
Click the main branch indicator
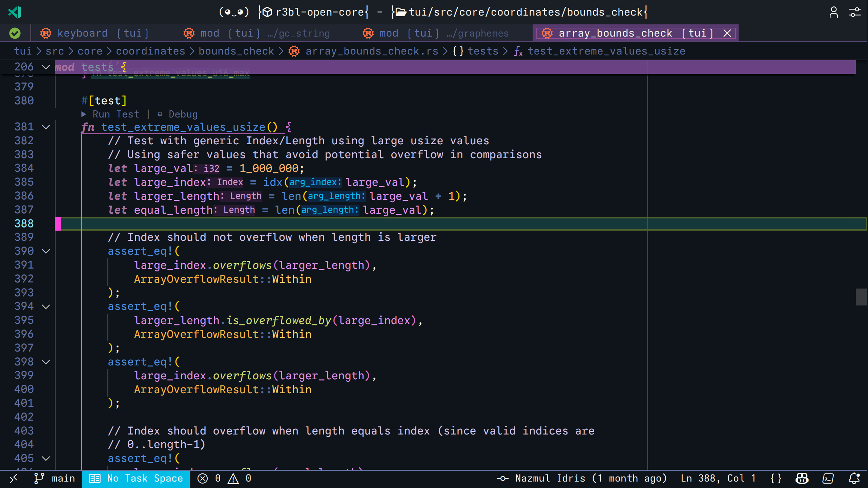click(55, 478)
